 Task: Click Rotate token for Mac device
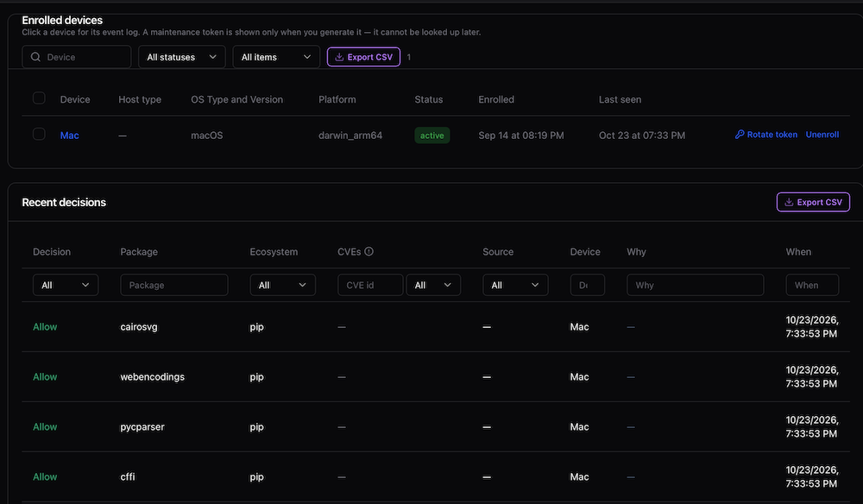point(766,135)
